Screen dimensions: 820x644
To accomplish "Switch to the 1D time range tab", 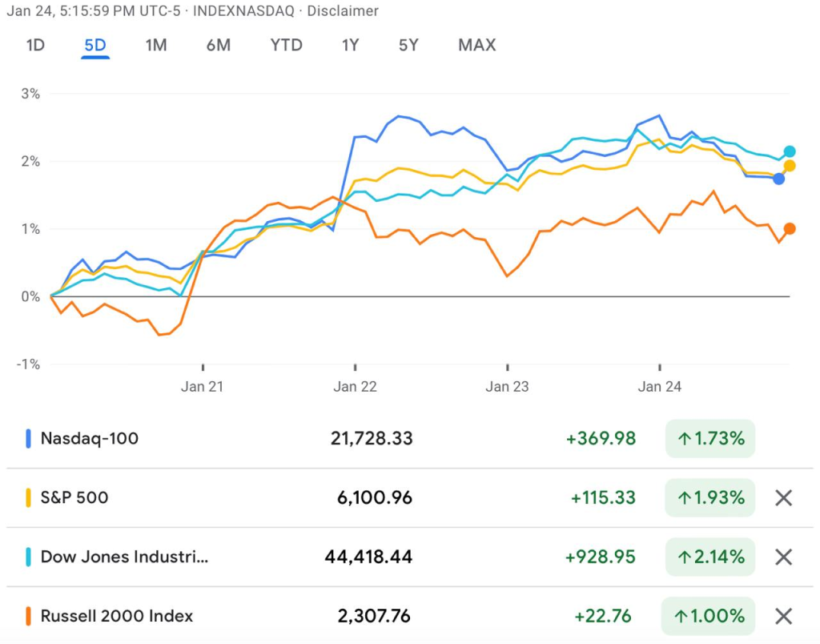I will click(x=35, y=45).
